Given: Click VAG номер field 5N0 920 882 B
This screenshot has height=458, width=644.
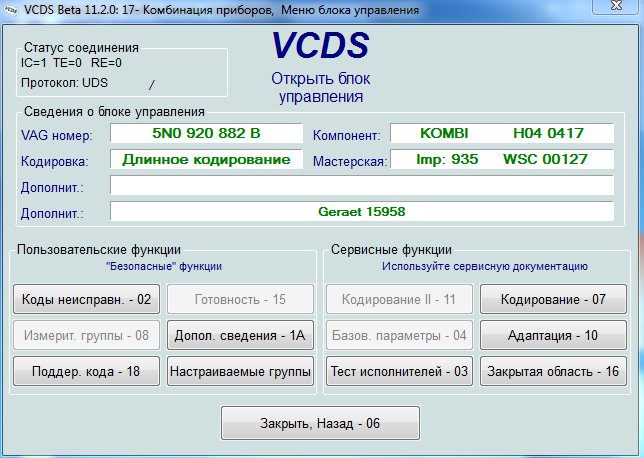Looking at the screenshot, I should click(x=206, y=133).
